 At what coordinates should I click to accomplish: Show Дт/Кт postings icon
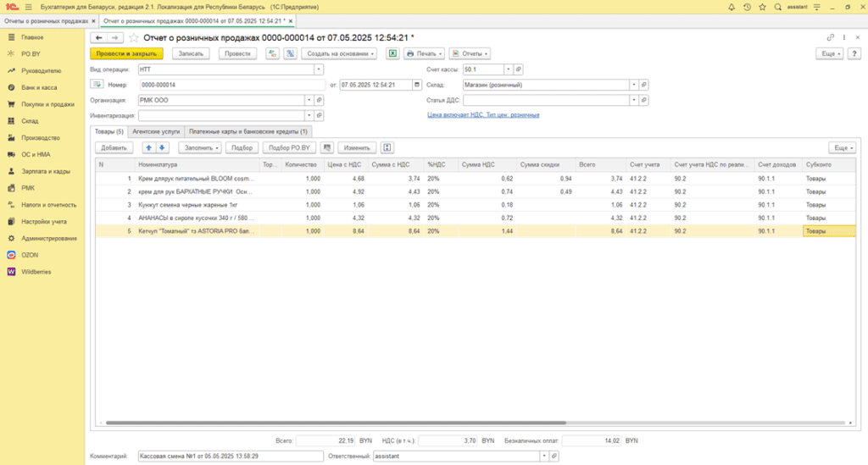(272, 53)
